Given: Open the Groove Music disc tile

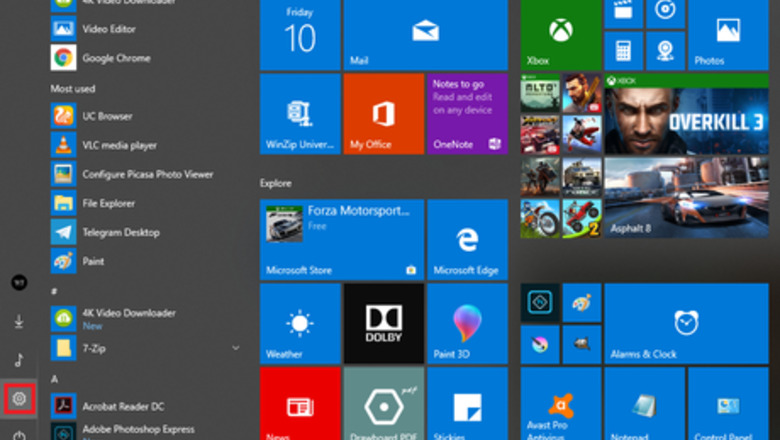Looking at the screenshot, I should [x=665, y=13].
